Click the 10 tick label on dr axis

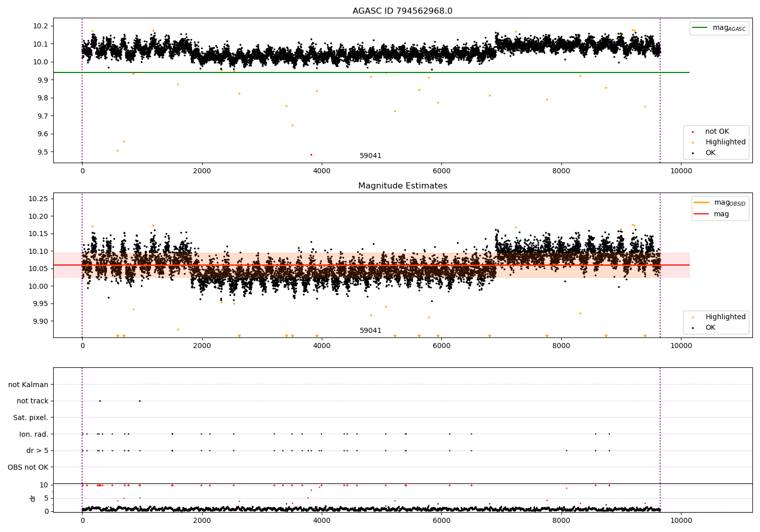click(44, 485)
